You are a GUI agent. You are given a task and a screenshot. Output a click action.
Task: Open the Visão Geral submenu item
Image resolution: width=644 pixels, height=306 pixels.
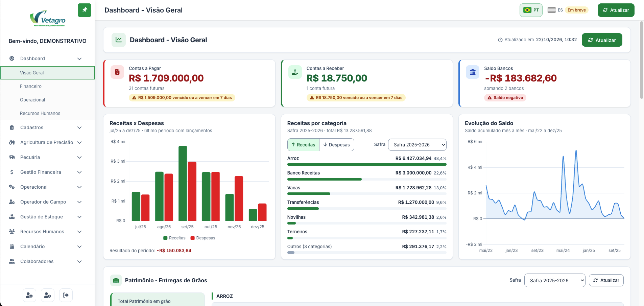click(47, 73)
